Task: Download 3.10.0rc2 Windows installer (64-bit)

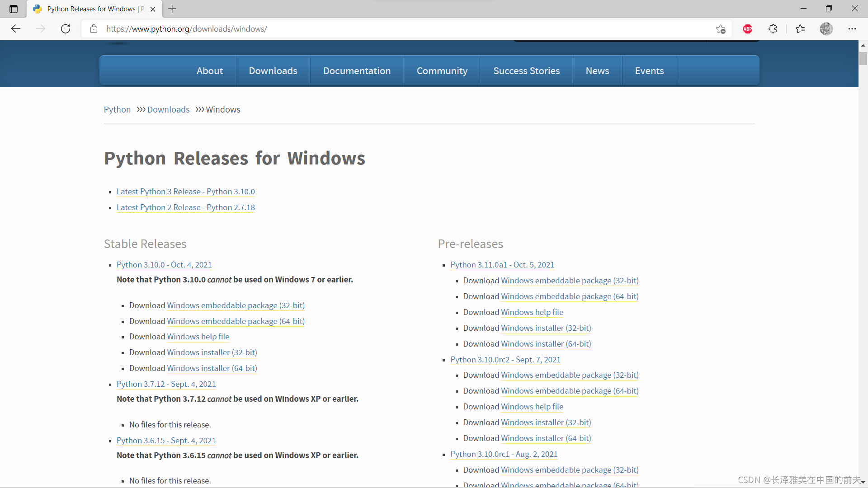Action: pos(546,438)
